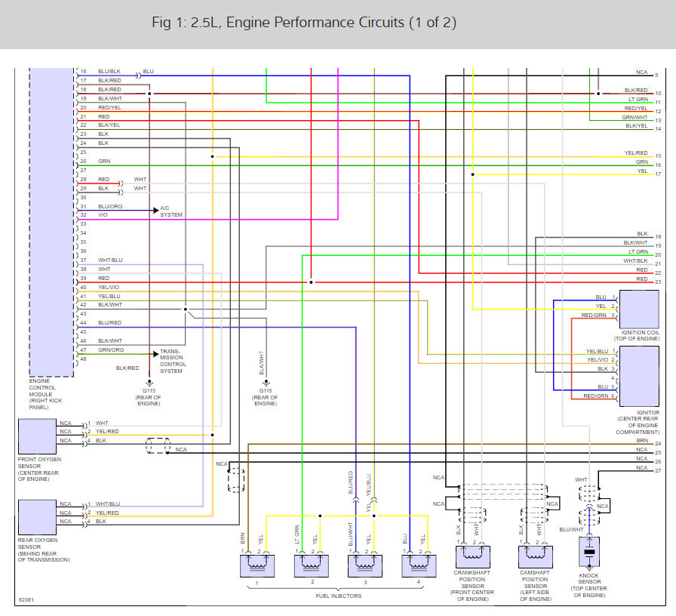Click the Knock Sensor symbol

click(x=589, y=552)
